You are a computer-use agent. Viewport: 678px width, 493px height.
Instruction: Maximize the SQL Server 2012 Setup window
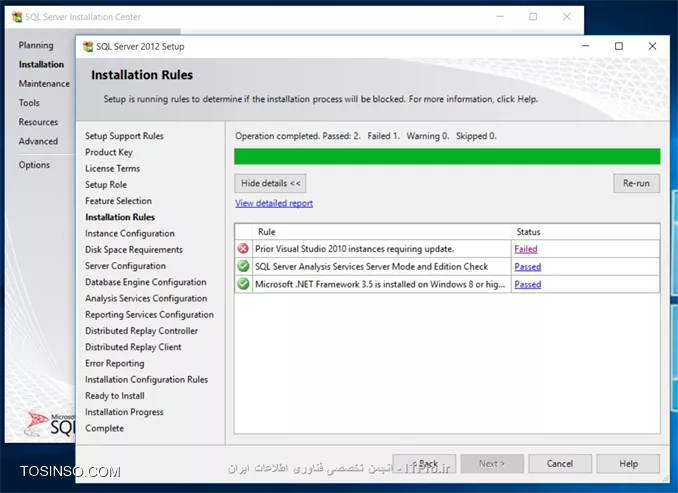[x=619, y=46]
